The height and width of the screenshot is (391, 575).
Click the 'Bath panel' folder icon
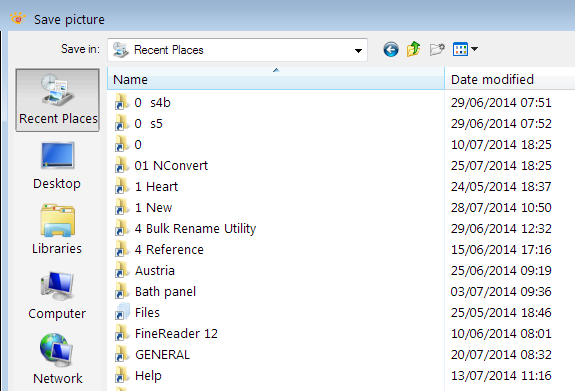[121, 291]
